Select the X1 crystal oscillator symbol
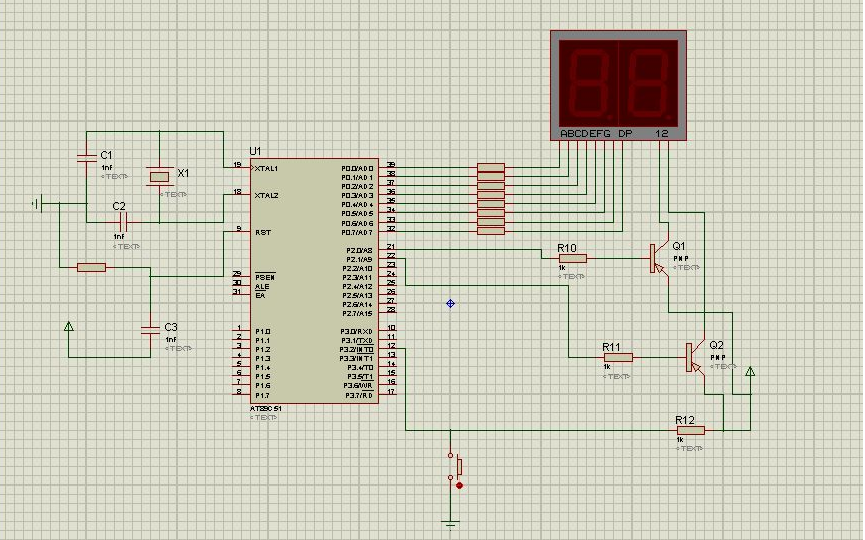 coord(159,177)
